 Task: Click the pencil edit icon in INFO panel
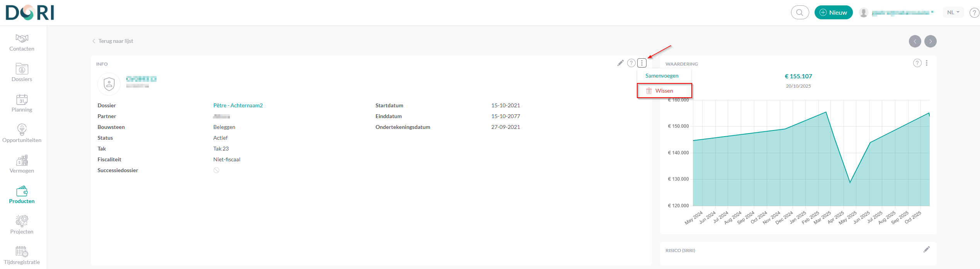coord(620,63)
